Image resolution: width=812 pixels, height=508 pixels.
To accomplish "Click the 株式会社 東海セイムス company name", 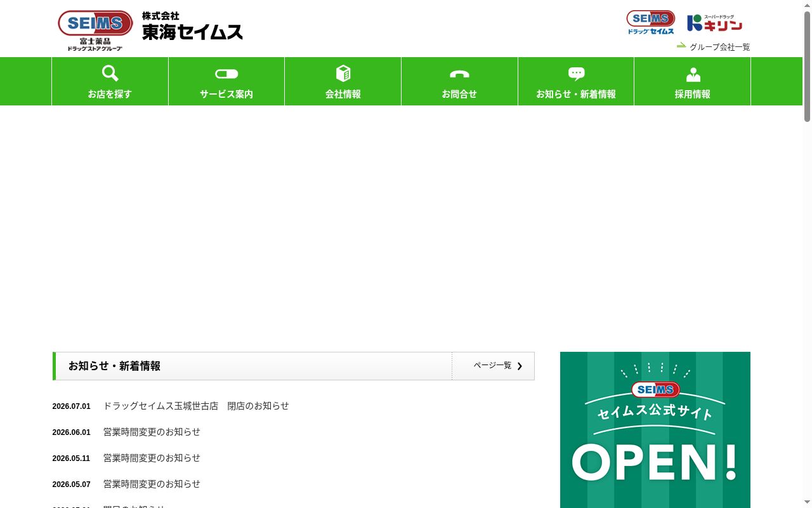I will (x=192, y=26).
